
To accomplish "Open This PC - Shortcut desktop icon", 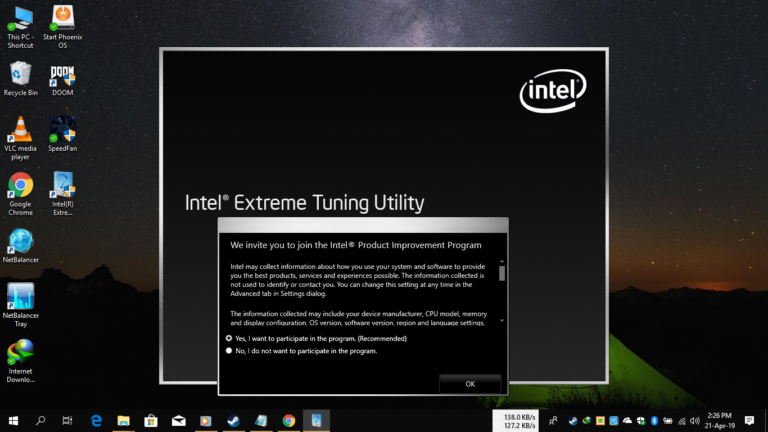I will (x=21, y=27).
